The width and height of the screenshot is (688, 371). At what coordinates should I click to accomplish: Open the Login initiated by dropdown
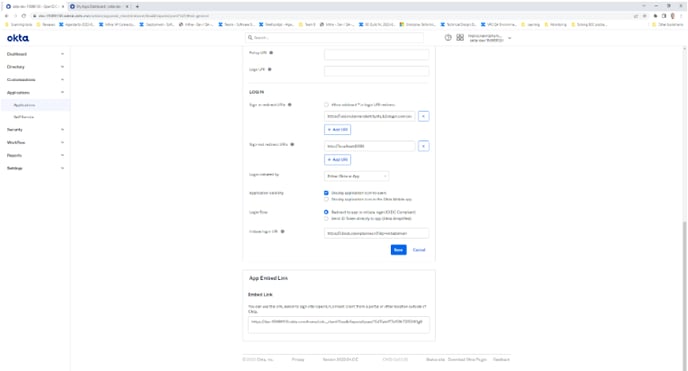coord(356,176)
